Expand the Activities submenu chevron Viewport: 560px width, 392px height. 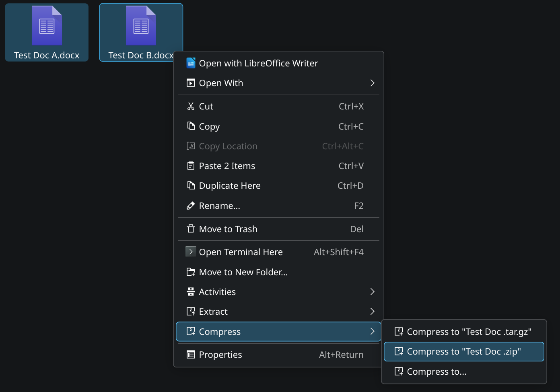(372, 291)
